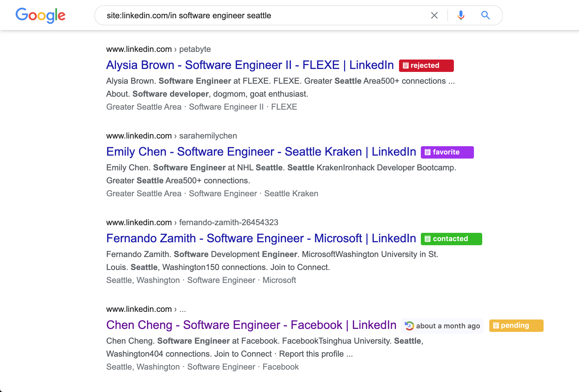Open the Chen Cheng Facebook result
Screen dimensions: 579x392
point(251,325)
